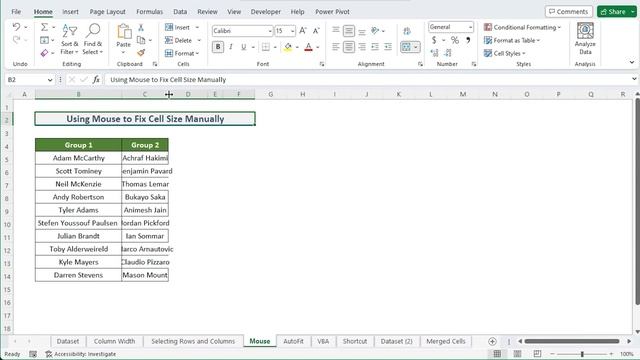Viewport: 640px width, 360px height.
Task: Click the zoom slider handle
Action: tap(582, 354)
